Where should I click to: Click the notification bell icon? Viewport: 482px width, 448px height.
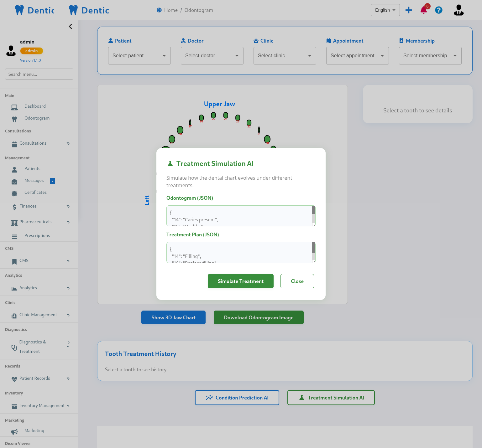423,10
